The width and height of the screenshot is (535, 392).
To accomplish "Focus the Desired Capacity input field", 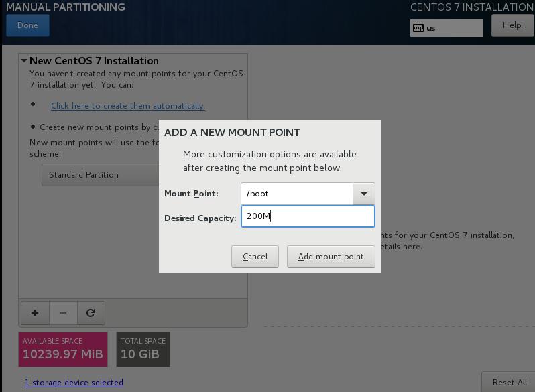I will (x=307, y=216).
